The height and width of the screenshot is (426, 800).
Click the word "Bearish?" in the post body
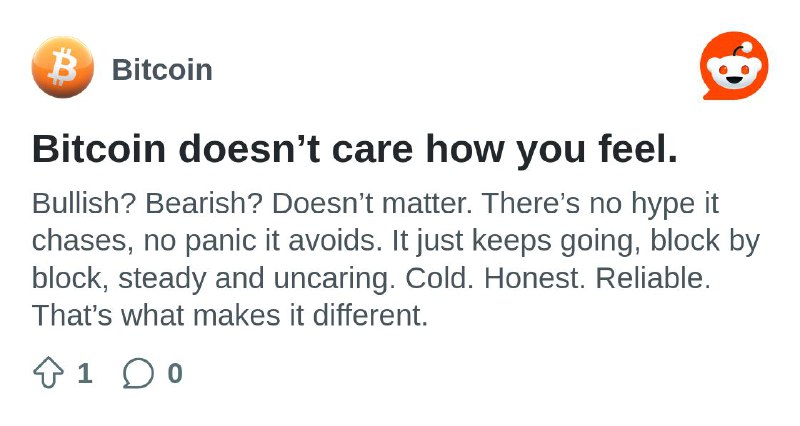pos(204,204)
